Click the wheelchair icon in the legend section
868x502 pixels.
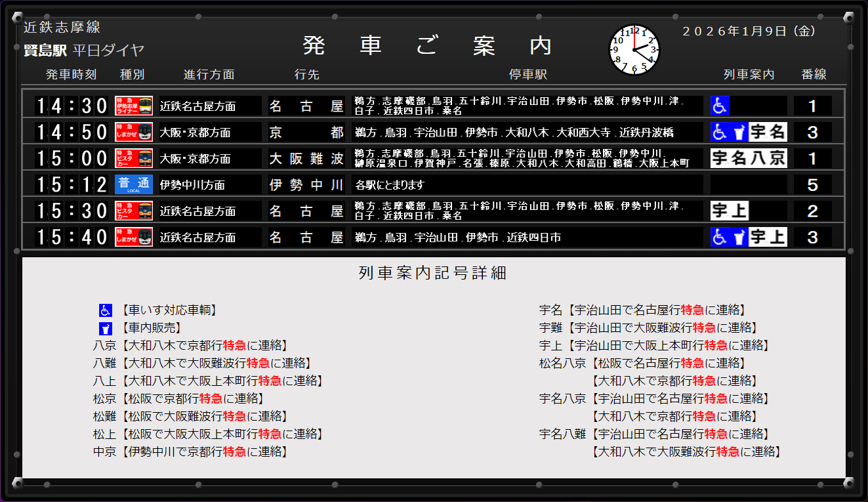(x=106, y=310)
